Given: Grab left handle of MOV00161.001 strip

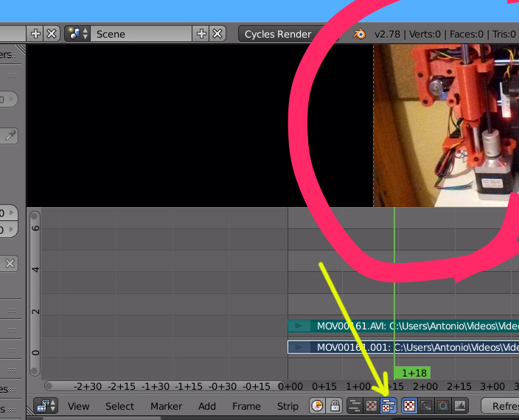Looking at the screenshot, I should pyautogui.click(x=299, y=347).
